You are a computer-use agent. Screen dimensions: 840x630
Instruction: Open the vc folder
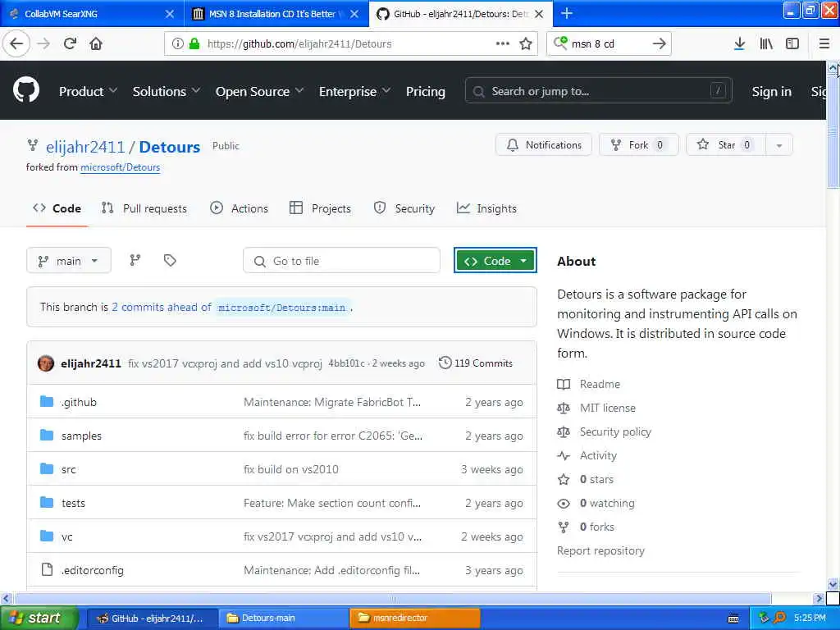(x=67, y=536)
